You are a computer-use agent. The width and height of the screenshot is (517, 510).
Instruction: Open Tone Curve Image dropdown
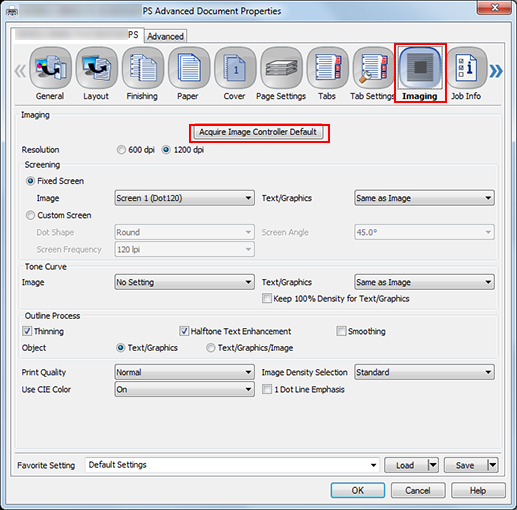(184, 282)
